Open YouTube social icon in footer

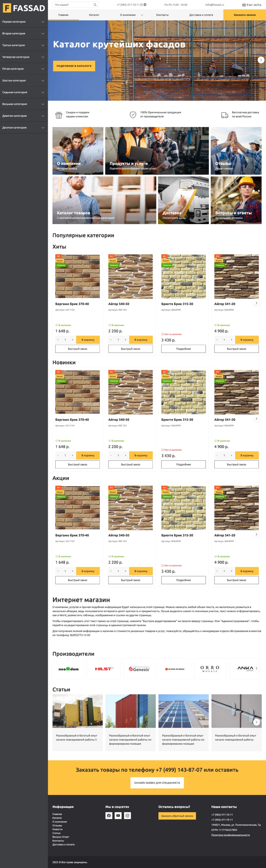point(118,815)
